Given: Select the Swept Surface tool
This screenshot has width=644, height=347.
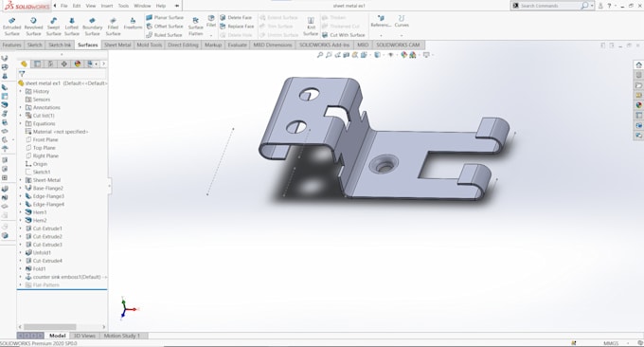Looking at the screenshot, I should tap(53, 27).
